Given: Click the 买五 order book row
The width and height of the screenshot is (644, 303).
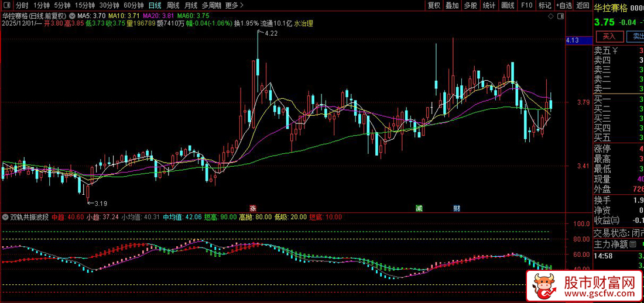Looking at the screenshot, I should click(x=619, y=137).
